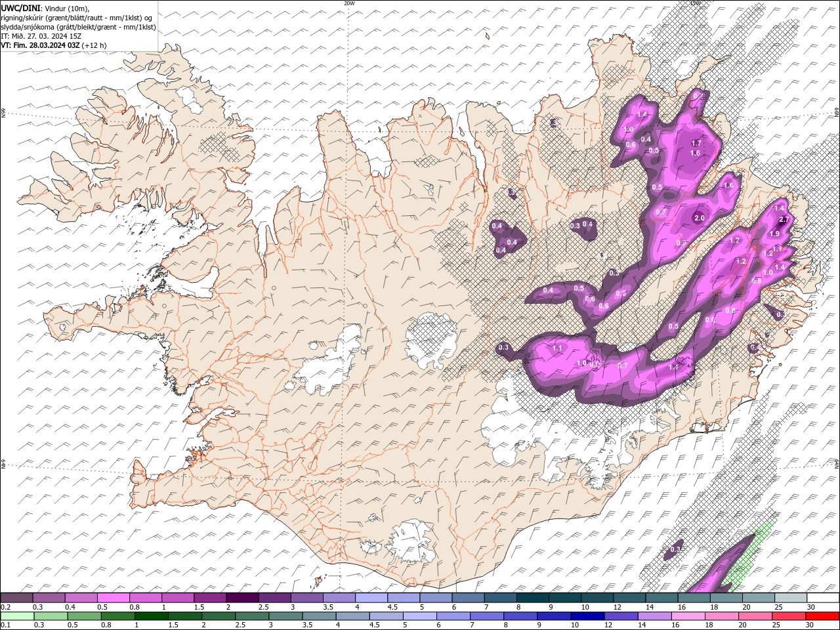
Task: Select the upper legend swatch between 6 and 7
Action: [x=468, y=598]
